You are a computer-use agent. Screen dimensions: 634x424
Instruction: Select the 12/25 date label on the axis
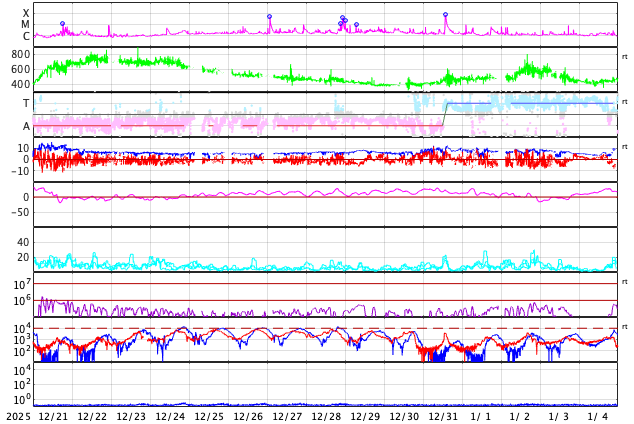tap(209, 416)
